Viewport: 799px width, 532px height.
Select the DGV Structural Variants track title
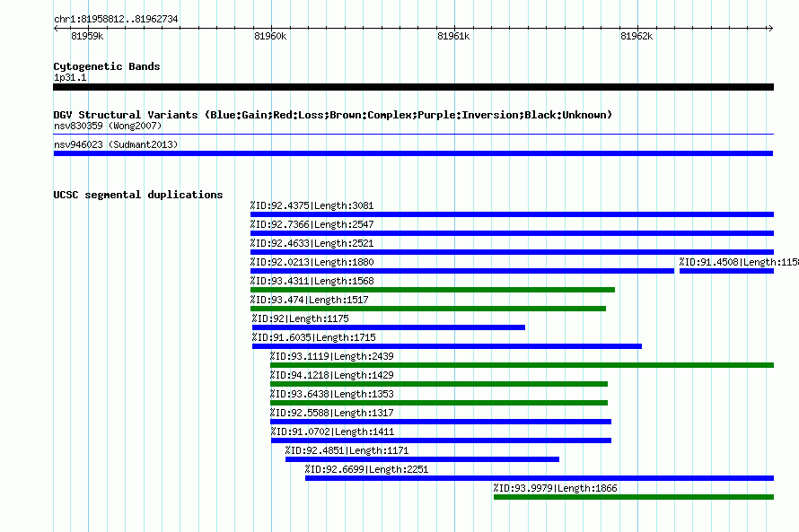point(333,115)
